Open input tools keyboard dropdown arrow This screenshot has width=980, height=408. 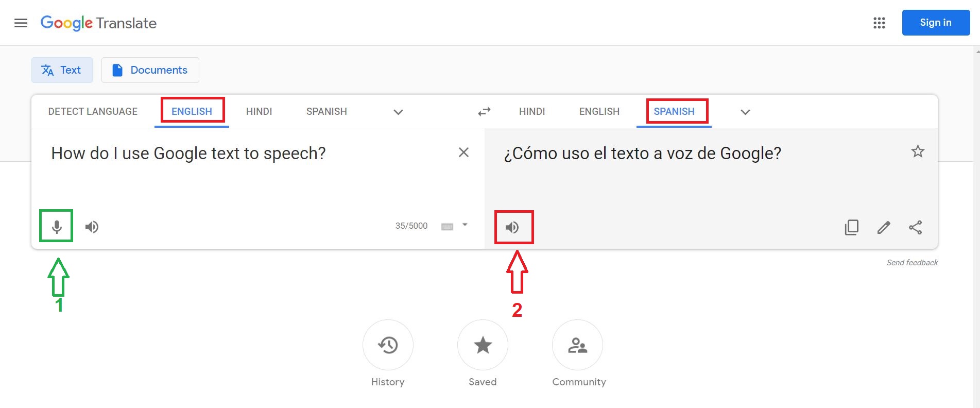(465, 225)
